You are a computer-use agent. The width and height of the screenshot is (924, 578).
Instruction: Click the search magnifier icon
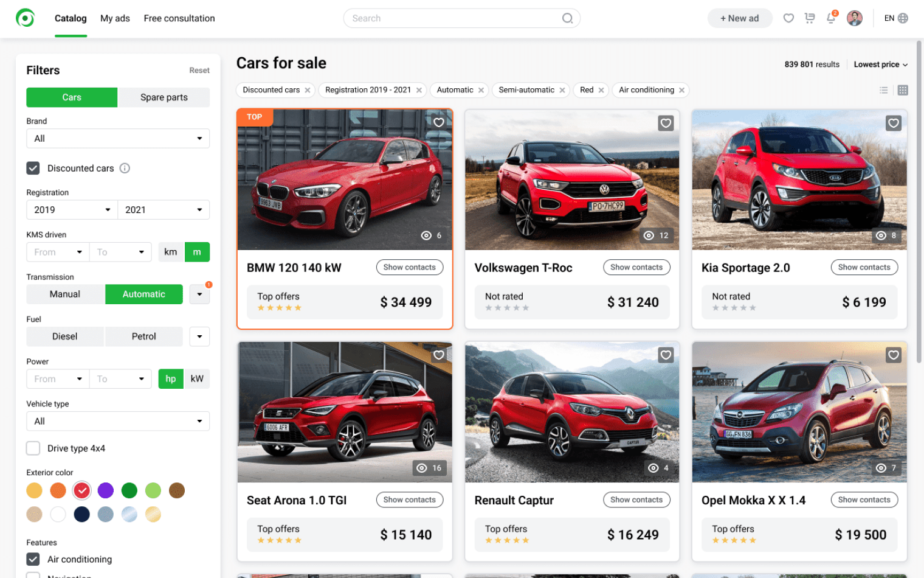[567, 18]
